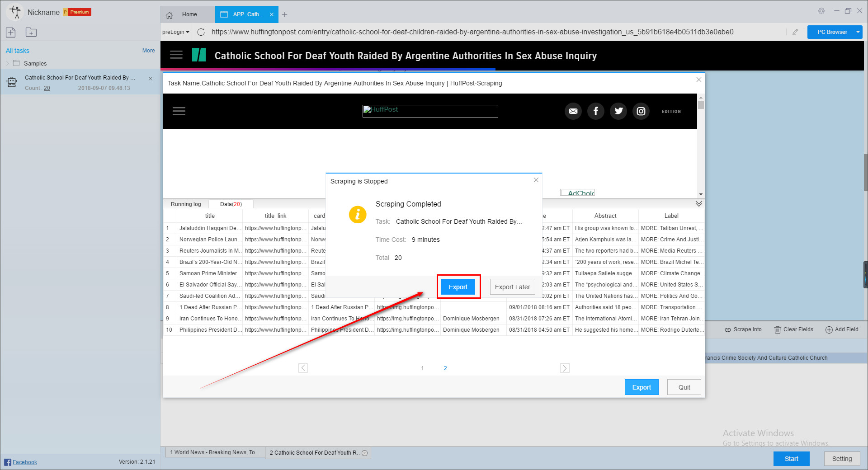
Task: Click the Premium badge
Action: [x=77, y=12]
